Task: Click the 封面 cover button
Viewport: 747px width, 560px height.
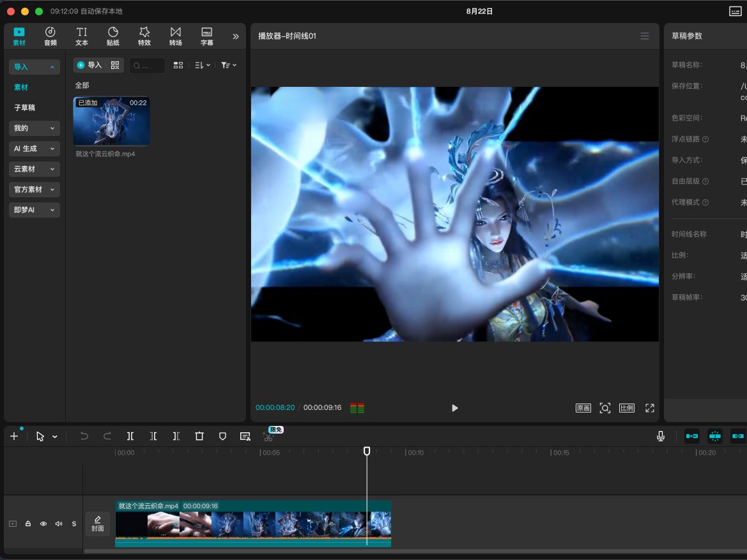Action: pos(98,524)
